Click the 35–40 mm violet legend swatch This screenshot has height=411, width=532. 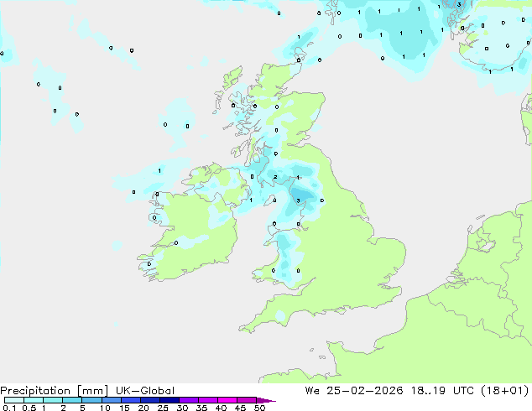click(208, 400)
